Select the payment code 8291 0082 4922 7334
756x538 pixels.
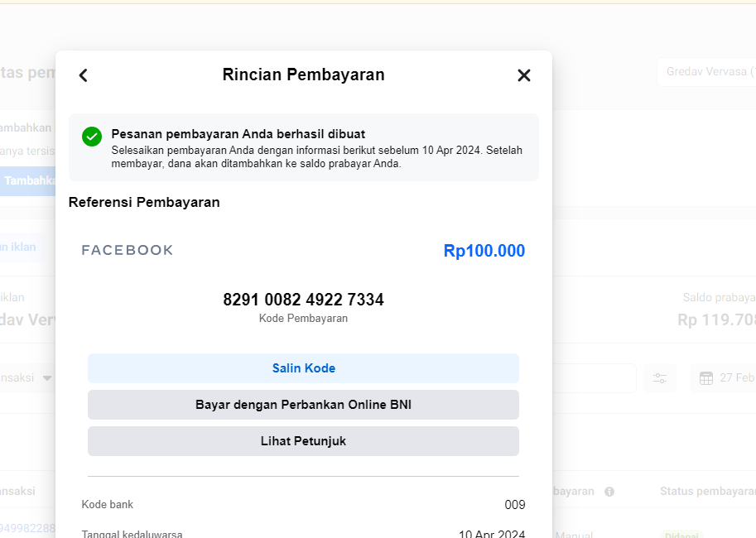pyautogui.click(x=303, y=300)
